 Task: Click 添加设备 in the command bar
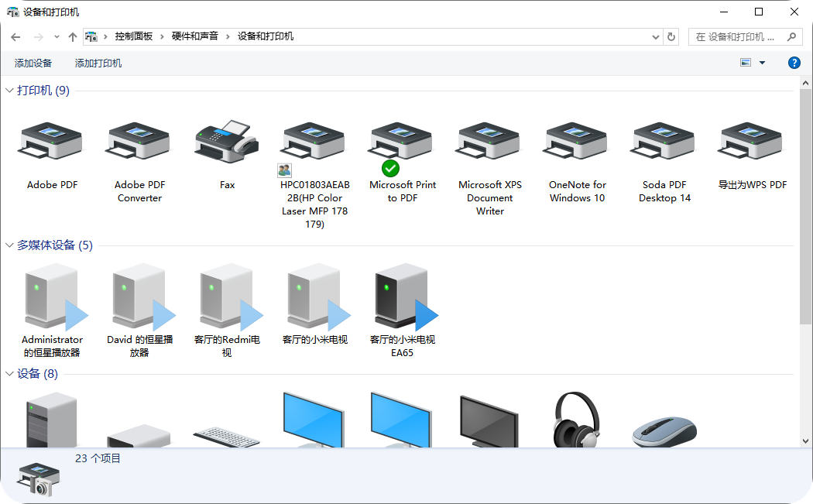pos(33,63)
